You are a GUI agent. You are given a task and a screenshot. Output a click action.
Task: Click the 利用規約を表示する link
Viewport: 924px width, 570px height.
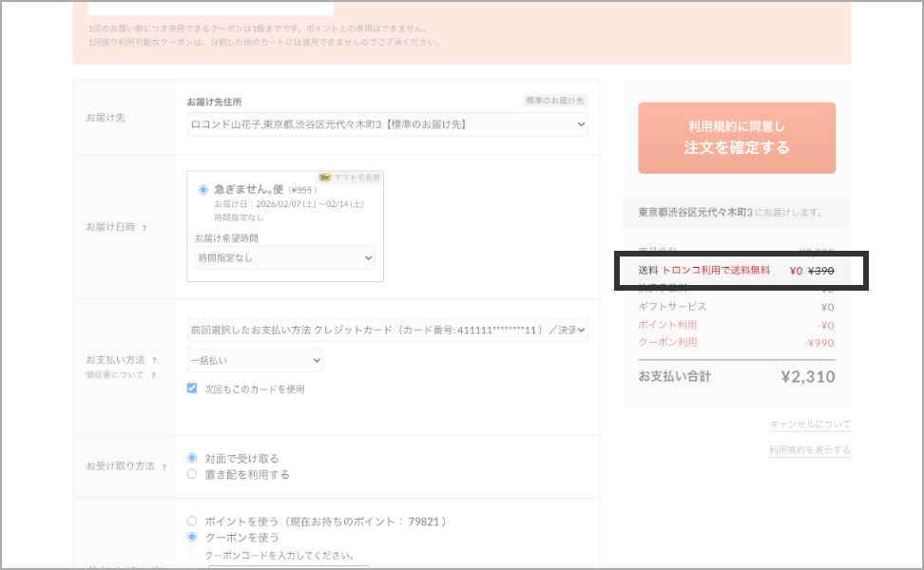tap(810, 450)
